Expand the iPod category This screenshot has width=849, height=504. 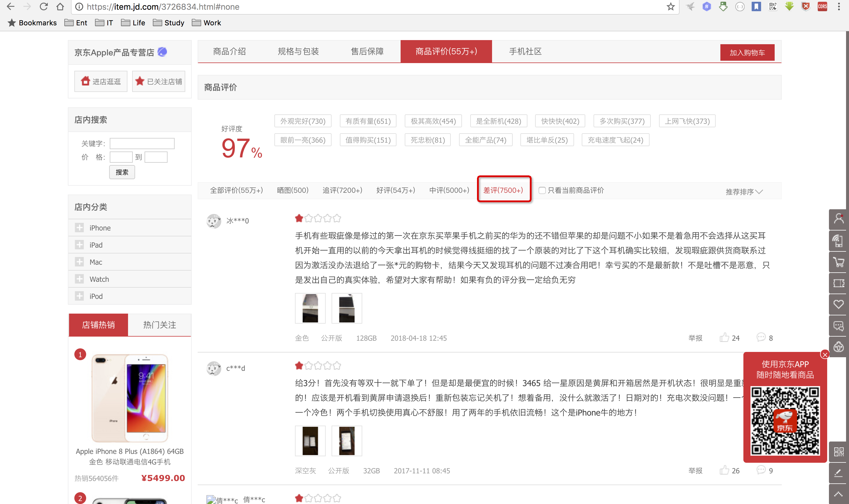(x=80, y=296)
